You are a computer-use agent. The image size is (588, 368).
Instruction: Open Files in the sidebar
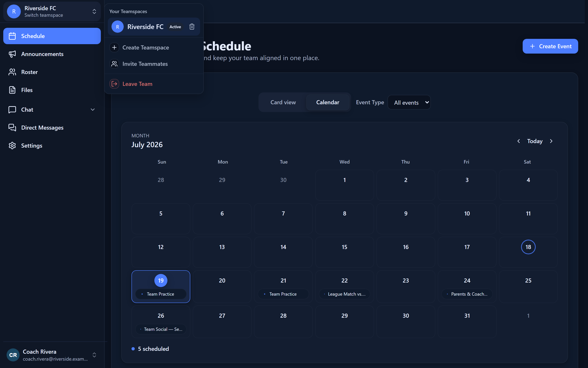pos(52,90)
